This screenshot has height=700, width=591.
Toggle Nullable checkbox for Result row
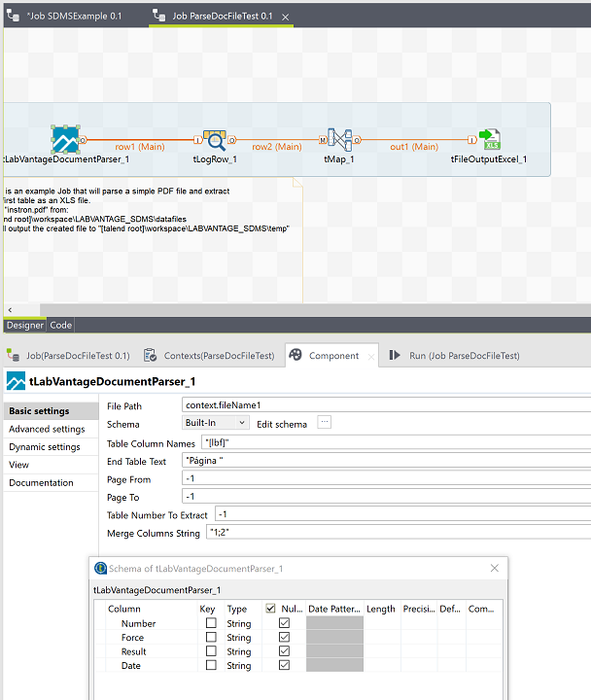pyautogui.click(x=285, y=650)
